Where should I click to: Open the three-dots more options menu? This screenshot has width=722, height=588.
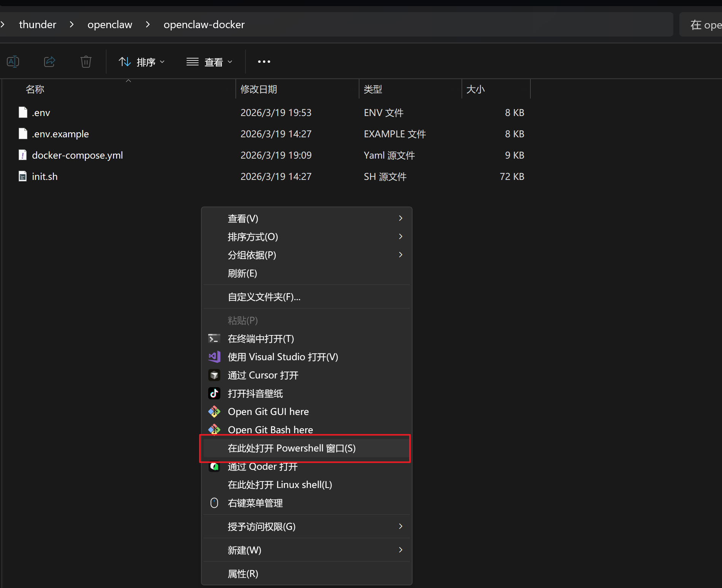coord(264,62)
